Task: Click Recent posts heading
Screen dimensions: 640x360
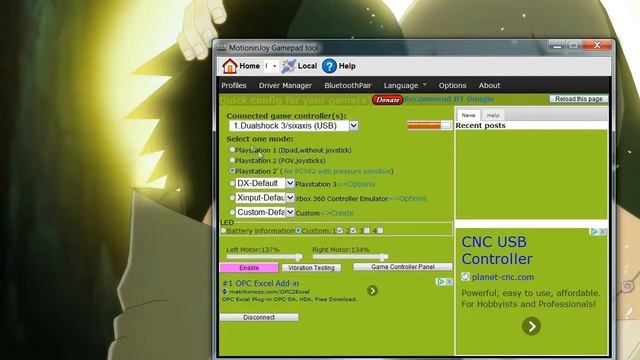Action: [x=480, y=125]
